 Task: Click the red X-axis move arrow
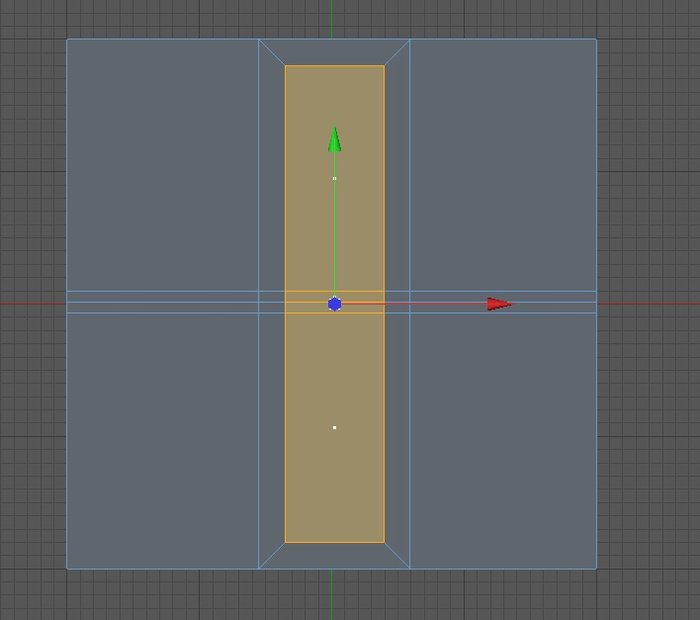click(x=499, y=304)
